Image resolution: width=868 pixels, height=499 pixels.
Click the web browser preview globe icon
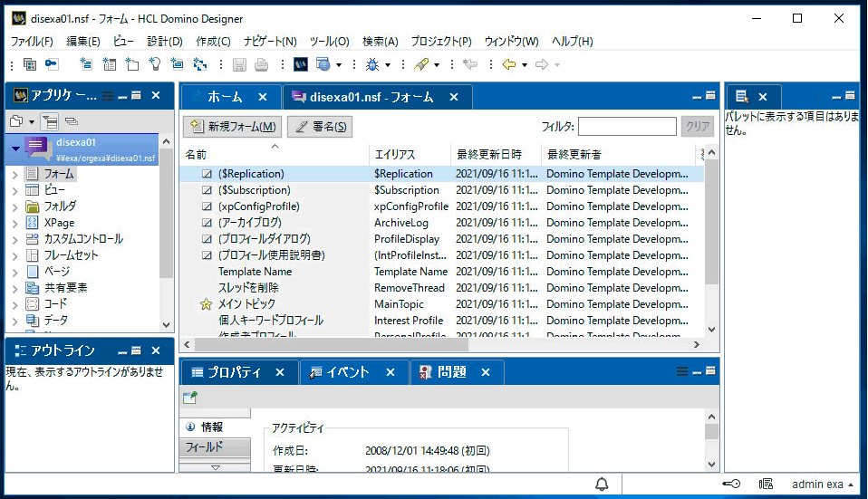point(323,64)
